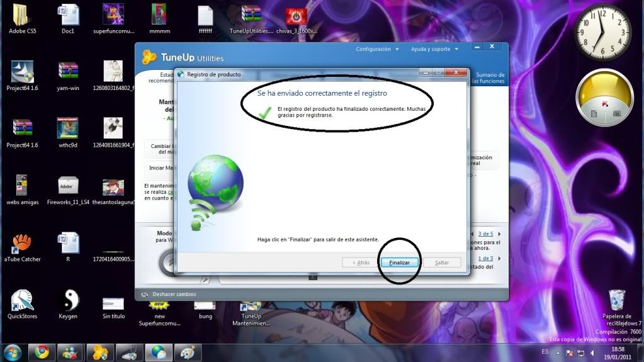Show hidden system tray icons
The image size is (644, 362).
coord(558,353)
